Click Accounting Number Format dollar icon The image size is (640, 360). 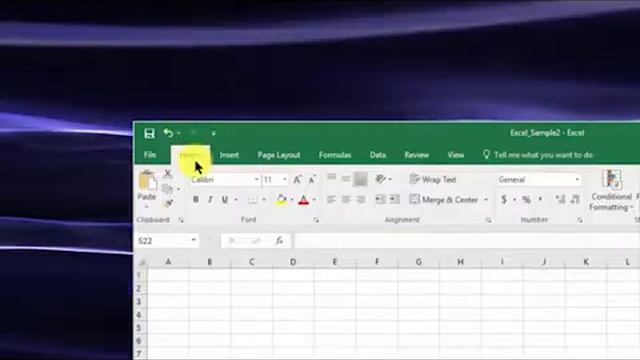click(x=504, y=200)
